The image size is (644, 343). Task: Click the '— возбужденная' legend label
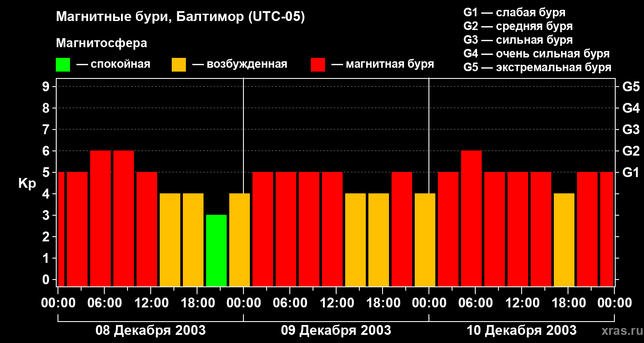point(240,65)
